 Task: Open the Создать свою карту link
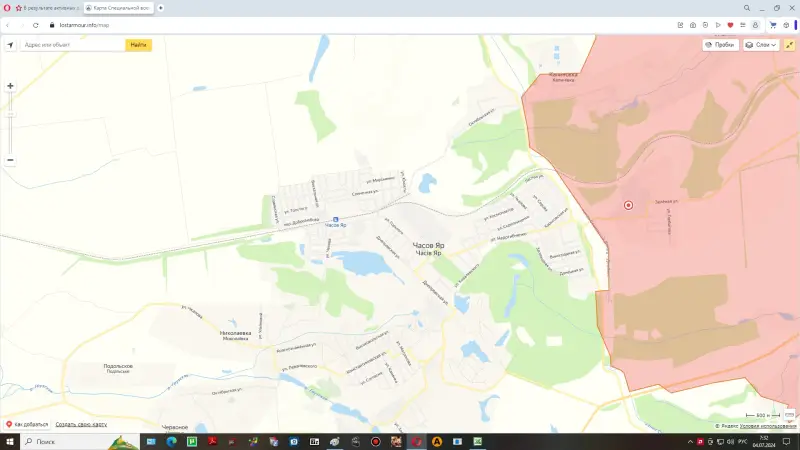pyautogui.click(x=81, y=424)
